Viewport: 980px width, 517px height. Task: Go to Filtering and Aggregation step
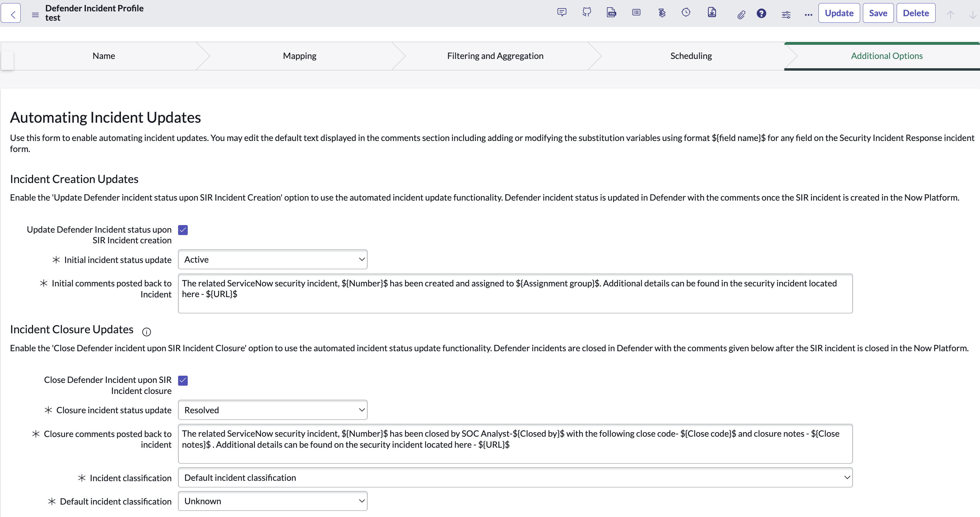(495, 56)
